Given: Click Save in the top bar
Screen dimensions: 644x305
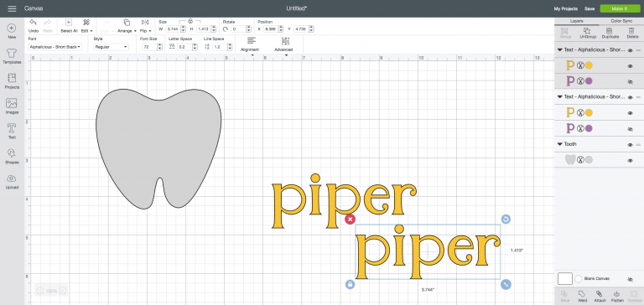Looking at the screenshot, I should [589, 8].
